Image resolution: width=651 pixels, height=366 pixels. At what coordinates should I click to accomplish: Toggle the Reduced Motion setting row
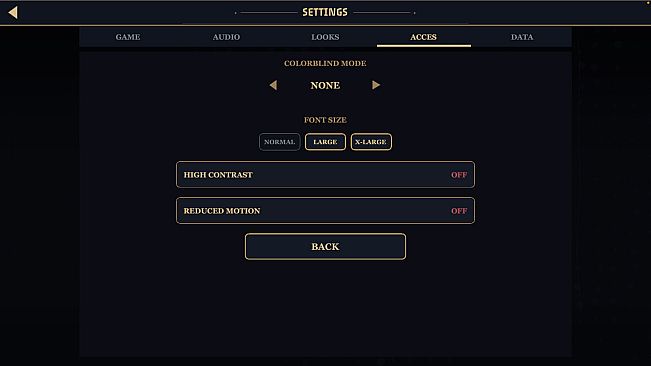[x=325, y=211]
